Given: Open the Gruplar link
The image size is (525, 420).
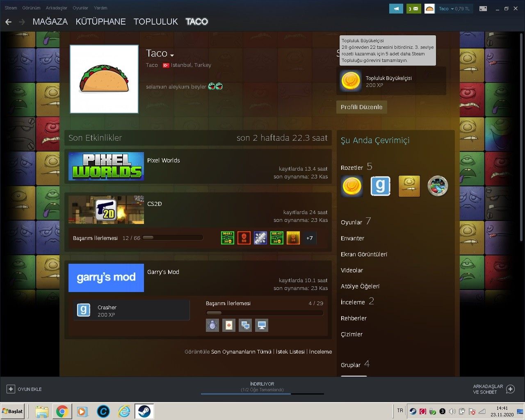Looking at the screenshot, I should click(351, 365).
